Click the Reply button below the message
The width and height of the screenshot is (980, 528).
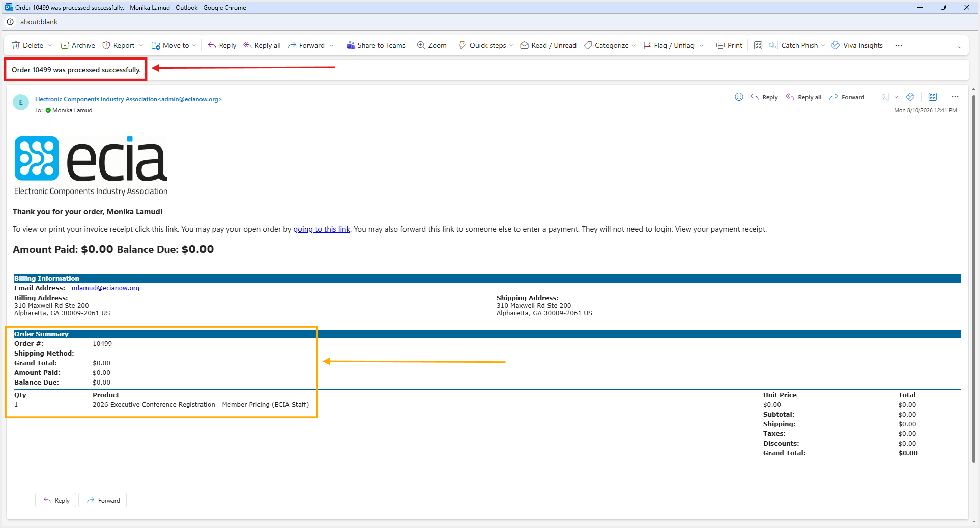coord(56,500)
